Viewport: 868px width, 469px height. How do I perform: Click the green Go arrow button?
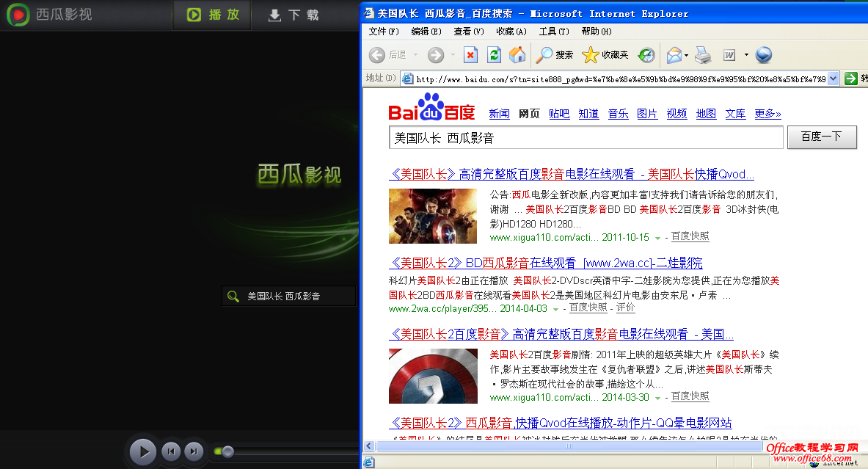pyautogui.click(x=850, y=79)
